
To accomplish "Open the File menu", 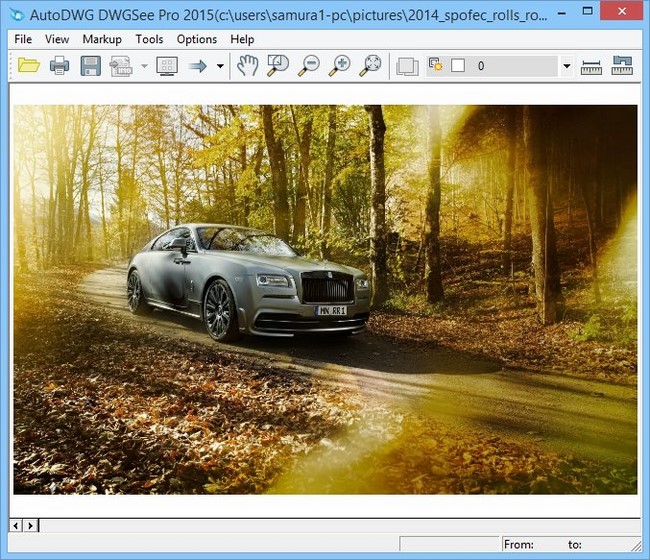I will [23, 39].
